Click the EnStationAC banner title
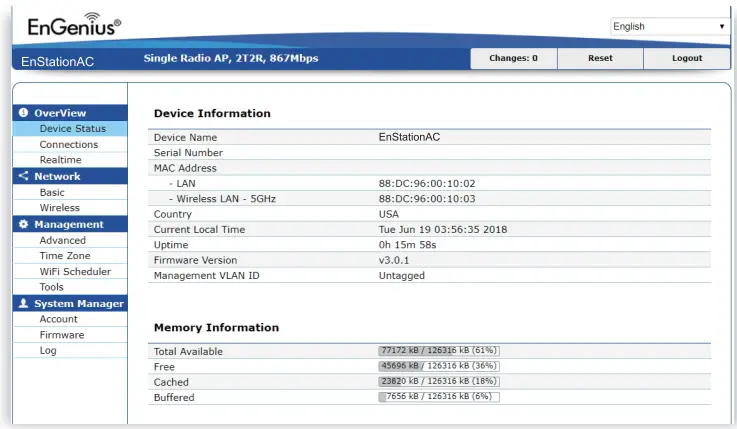Screen dimensions: 737x429 [x=57, y=62]
